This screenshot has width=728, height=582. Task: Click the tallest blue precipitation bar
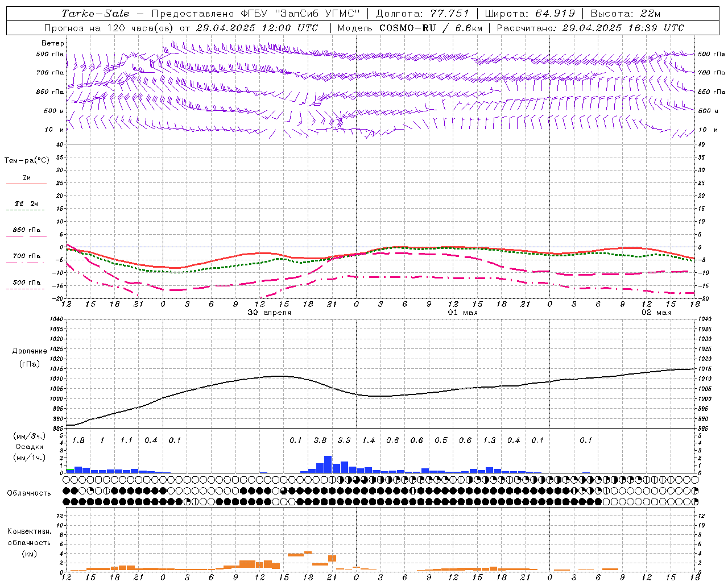pos(328,464)
